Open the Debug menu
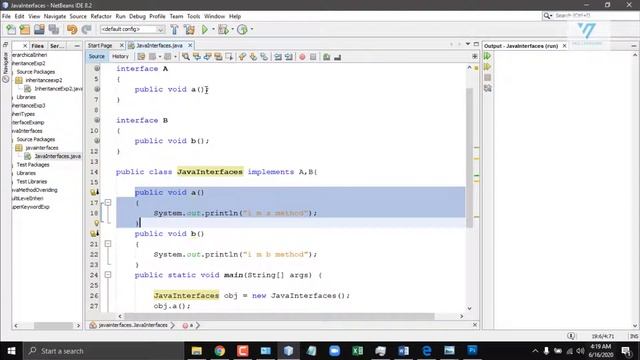 137,16
